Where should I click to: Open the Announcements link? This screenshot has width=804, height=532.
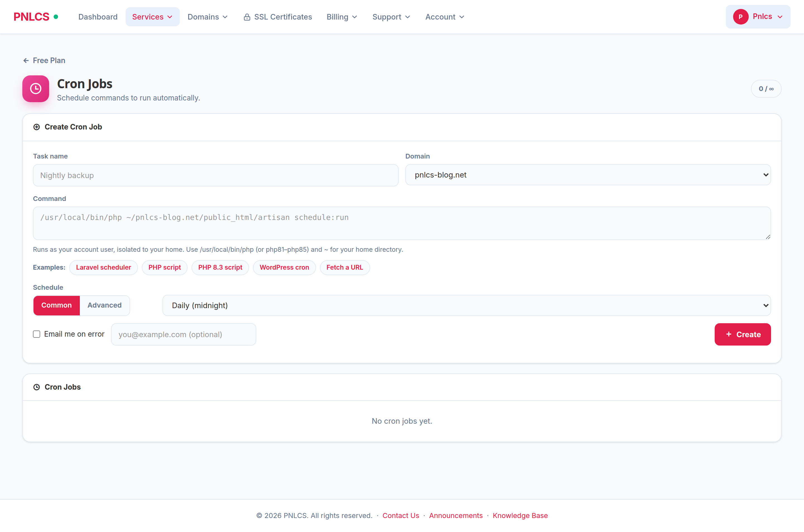tap(456, 515)
